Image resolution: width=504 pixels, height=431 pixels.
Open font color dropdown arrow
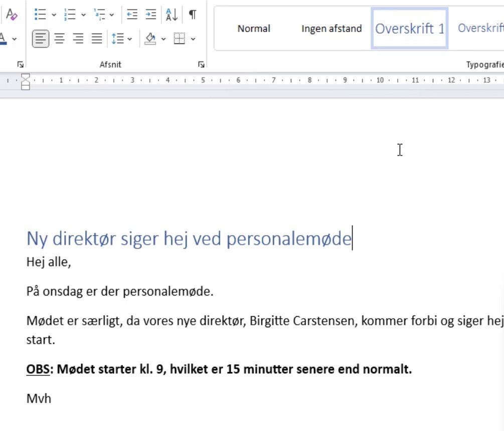click(14, 39)
